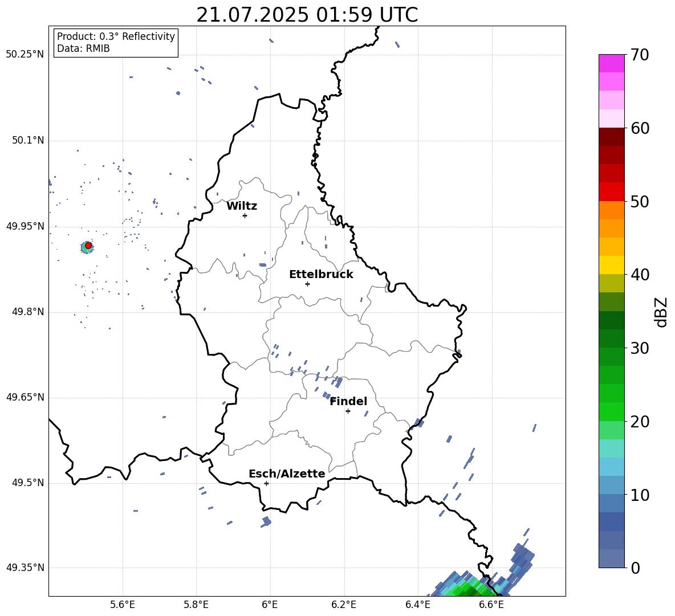The height and width of the screenshot is (616, 675).
Task: Click the 70 colorbar tick label
Action: pyautogui.click(x=640, y=55)
